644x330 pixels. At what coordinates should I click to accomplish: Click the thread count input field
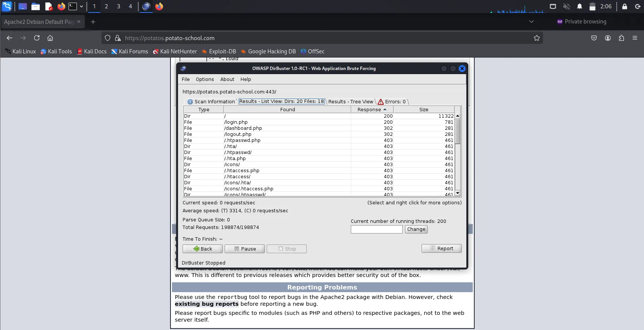pos(377,229)
